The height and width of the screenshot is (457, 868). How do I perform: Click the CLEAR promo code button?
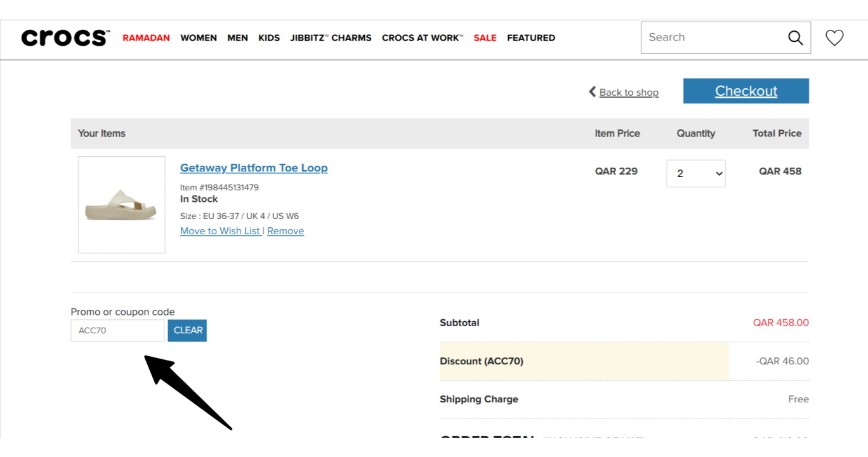188,330
